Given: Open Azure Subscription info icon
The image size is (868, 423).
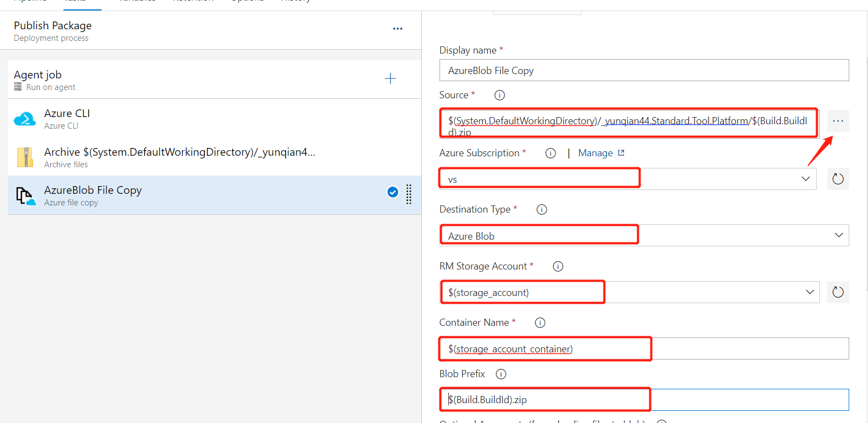Looking at the screenshot, I should coord(551,153).
